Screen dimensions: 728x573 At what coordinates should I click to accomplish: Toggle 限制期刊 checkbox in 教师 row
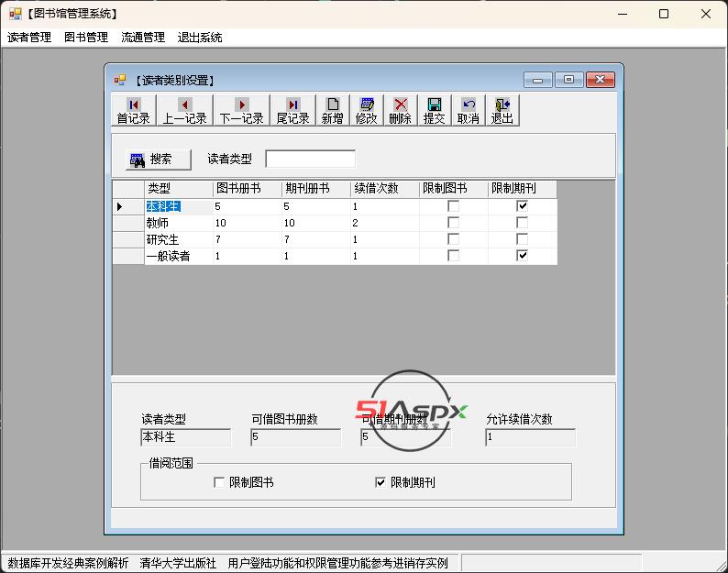coord(522,223)
